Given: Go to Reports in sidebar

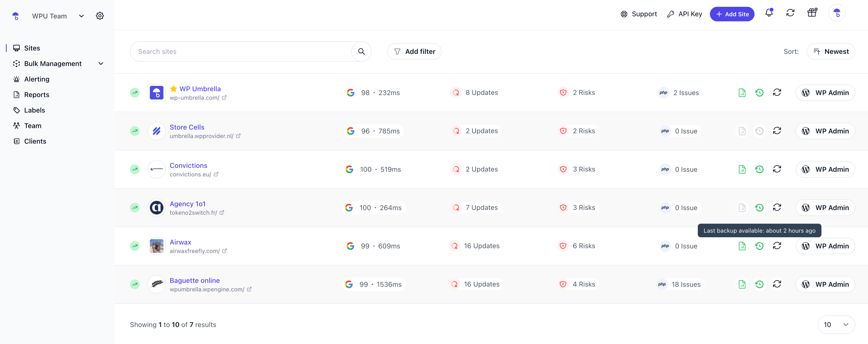Looking at the screenshot, I should pos(36,95).
